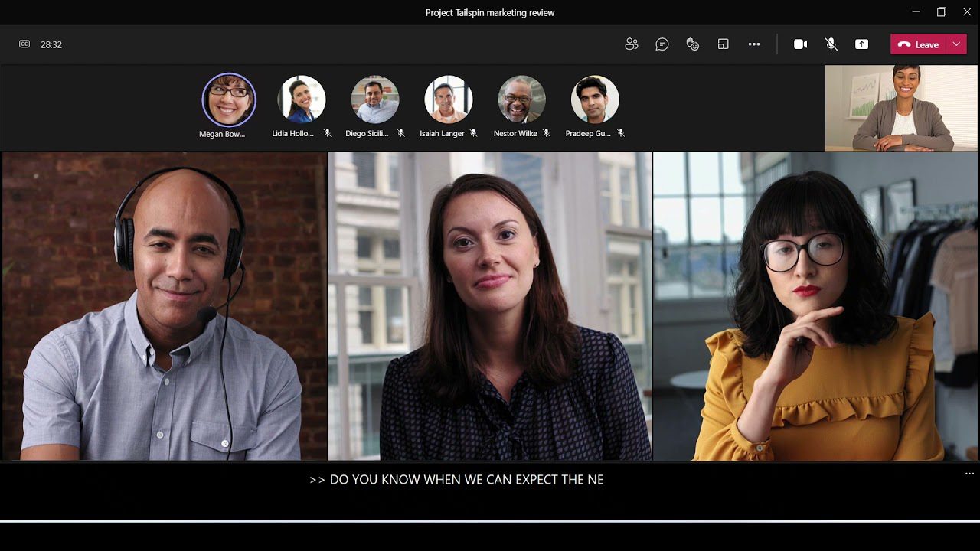Click the self-view video thumbnail
Viewport: 980px width, 551px height.
901,108
